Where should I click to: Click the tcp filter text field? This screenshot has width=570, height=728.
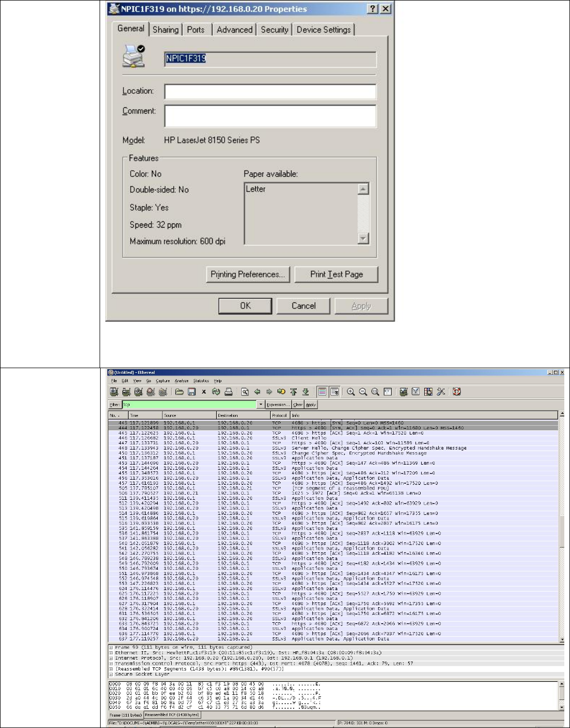[190, 404]
